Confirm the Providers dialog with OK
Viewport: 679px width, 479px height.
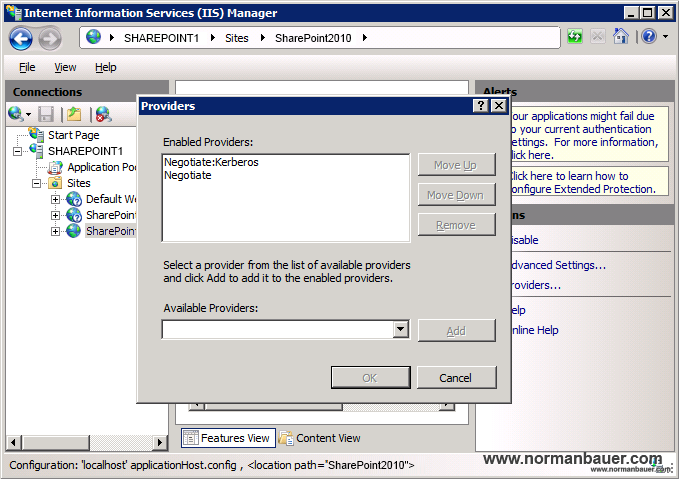pyautogui.click(x=370, y=378)
